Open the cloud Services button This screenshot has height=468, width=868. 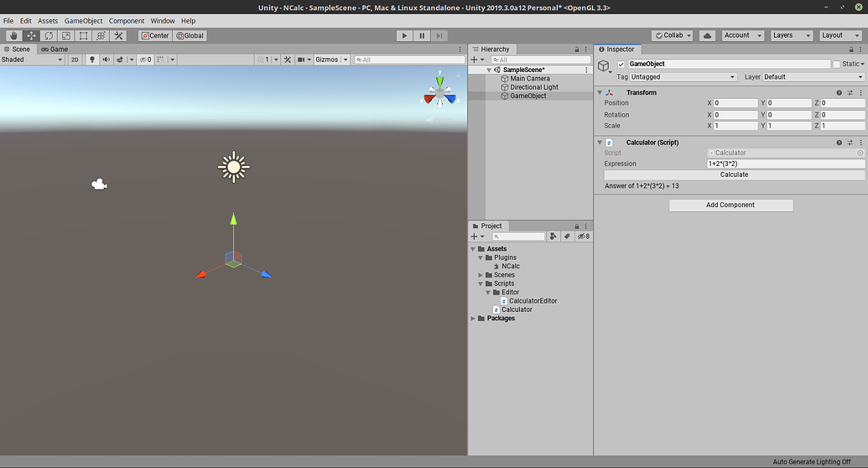[x=707, y=35]
